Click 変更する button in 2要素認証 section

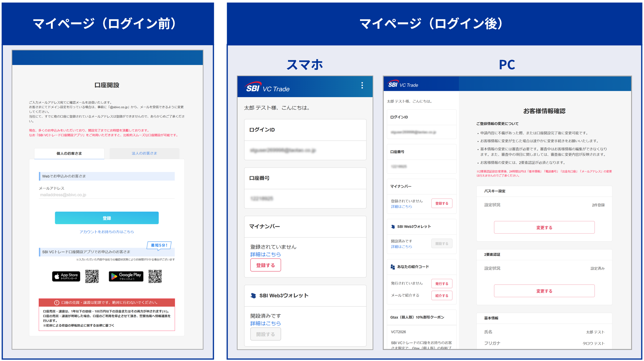[544, 291]
